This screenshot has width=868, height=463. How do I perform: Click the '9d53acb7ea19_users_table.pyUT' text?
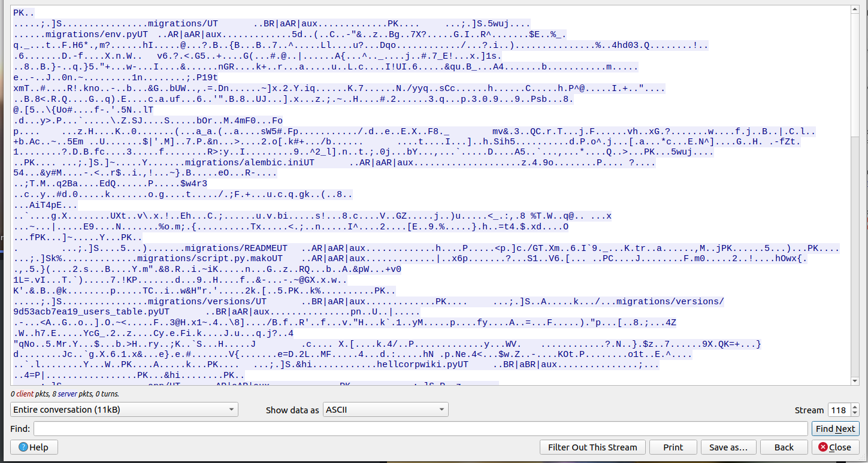click(92, 312)
